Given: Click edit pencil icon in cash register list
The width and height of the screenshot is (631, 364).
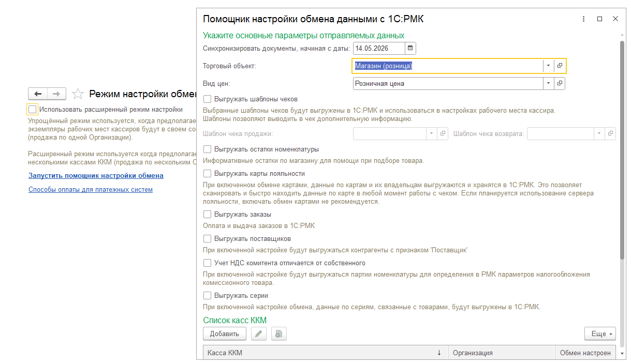Looking at the screenshot, I should click(259, 334).
